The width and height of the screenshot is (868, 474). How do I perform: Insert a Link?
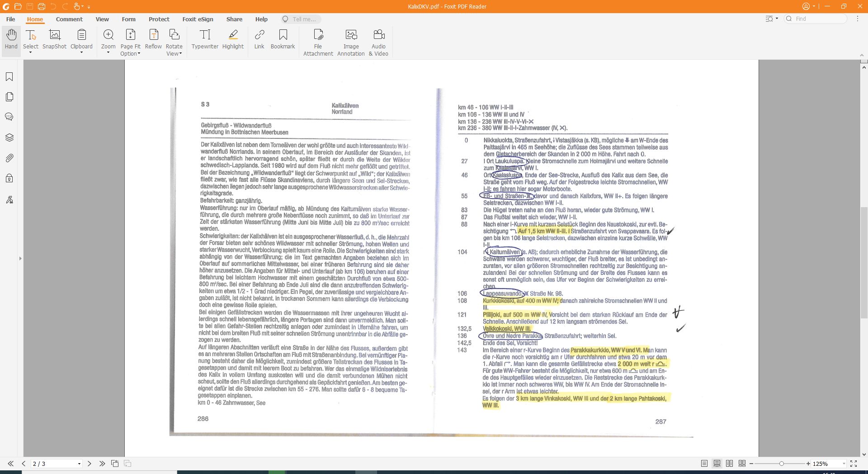click(259, 39)
